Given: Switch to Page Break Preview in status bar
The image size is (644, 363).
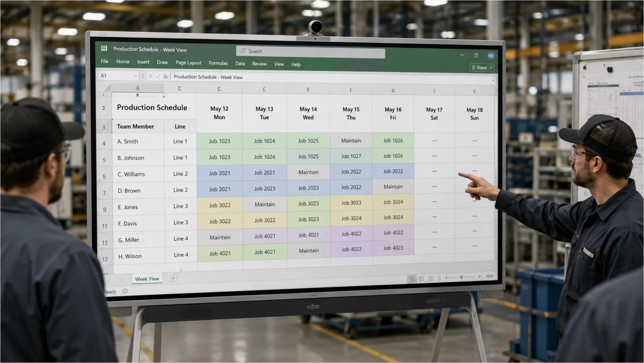Looking at the screenshot, I should [x=430, y=278].
